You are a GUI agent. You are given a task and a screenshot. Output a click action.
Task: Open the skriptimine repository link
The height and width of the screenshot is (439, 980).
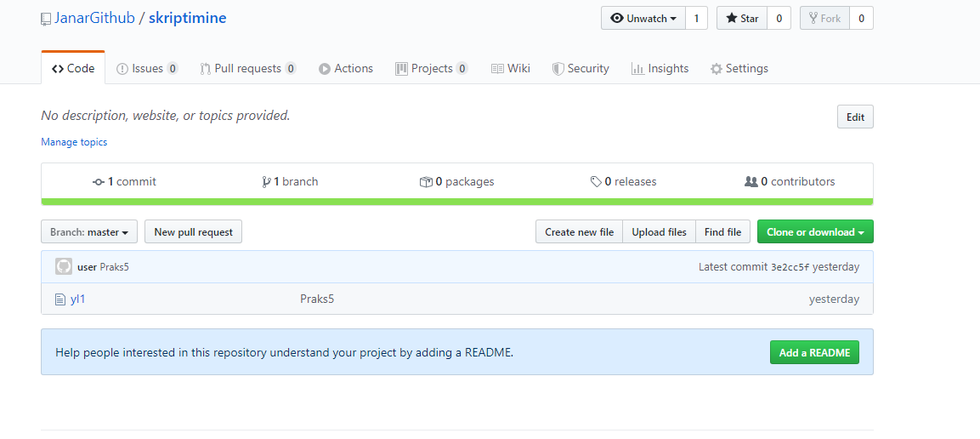pyautogui.click(x=188, y=18)
